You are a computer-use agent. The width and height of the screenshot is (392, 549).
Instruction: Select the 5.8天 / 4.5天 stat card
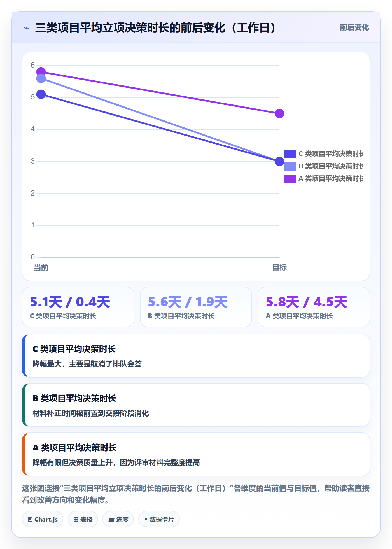tap(314, 307)
